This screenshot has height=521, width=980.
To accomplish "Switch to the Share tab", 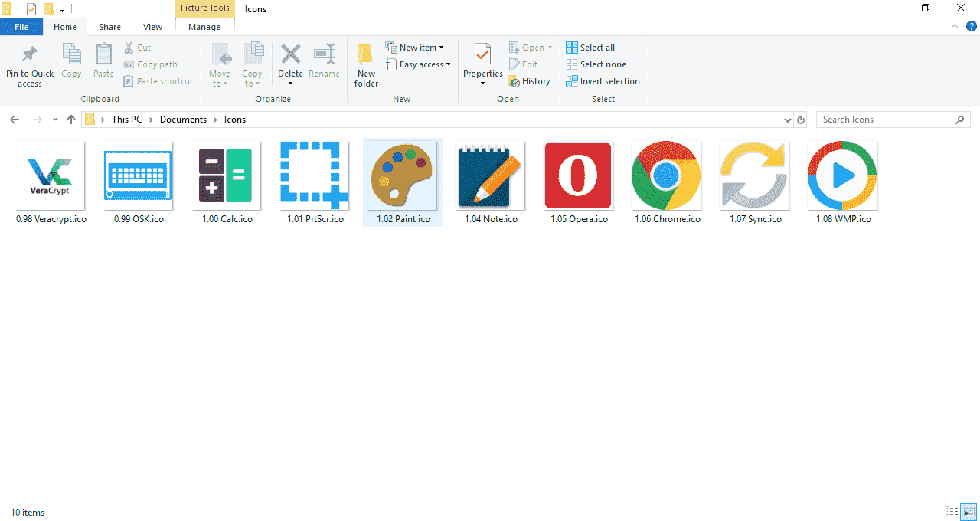I will [109, 27].
